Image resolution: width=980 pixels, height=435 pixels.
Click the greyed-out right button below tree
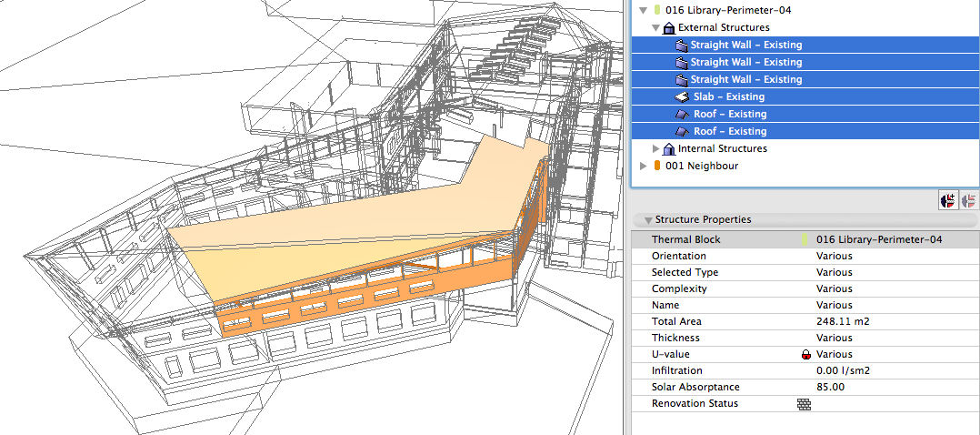click(x=968, y=200)
